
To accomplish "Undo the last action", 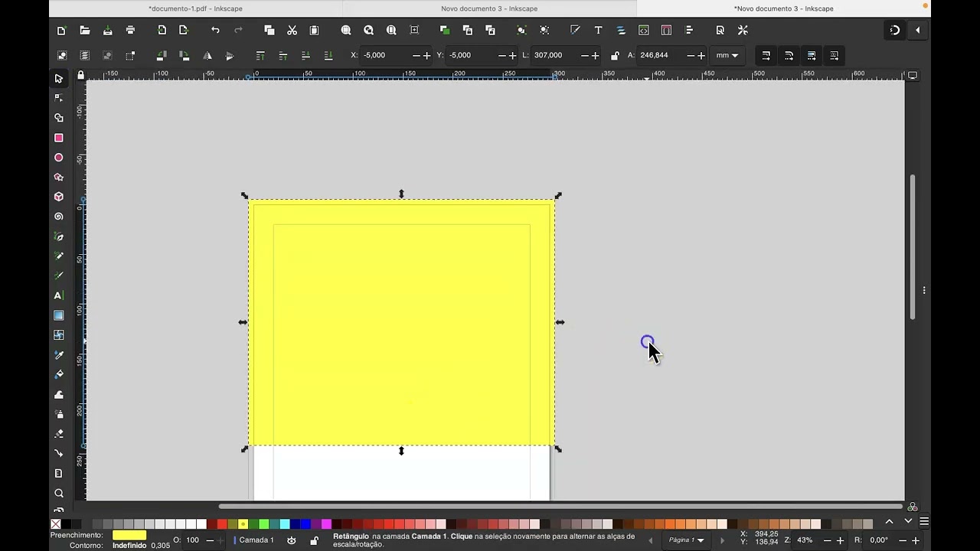I will (215, 31).
